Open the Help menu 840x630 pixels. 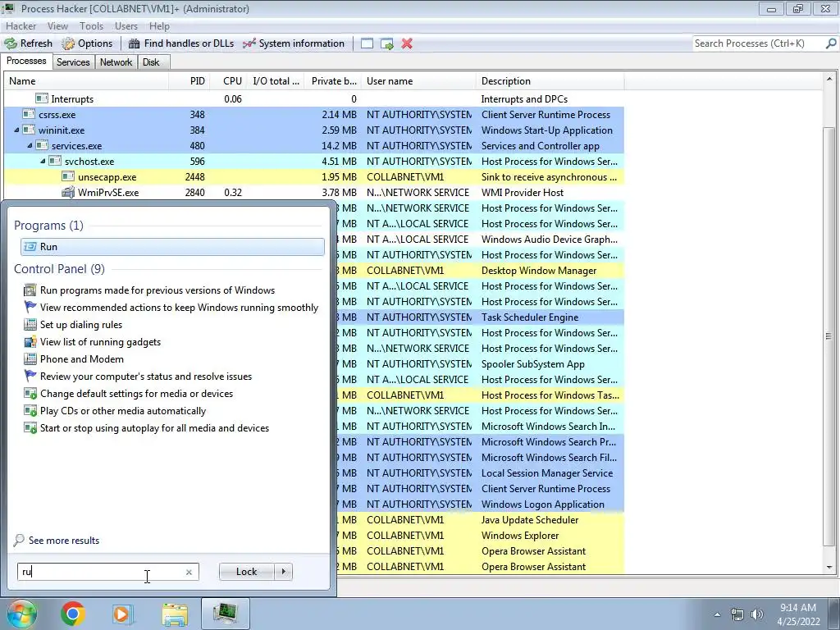(159, 25)
